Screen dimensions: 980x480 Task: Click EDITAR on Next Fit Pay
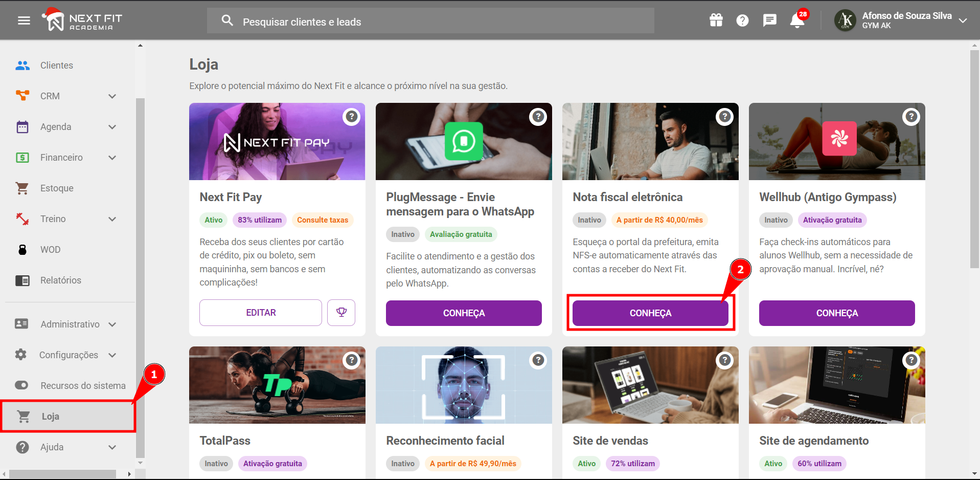(261, 313)
